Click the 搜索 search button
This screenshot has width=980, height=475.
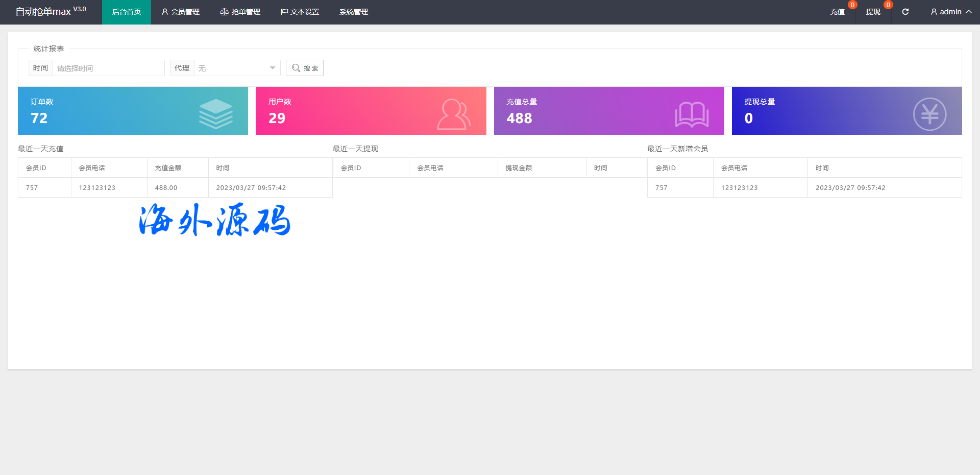305,68
